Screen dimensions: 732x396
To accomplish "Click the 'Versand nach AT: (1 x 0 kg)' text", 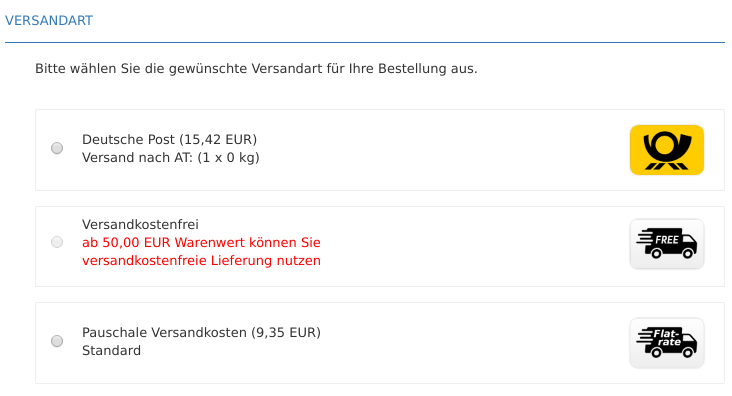I will pos(171,158).
